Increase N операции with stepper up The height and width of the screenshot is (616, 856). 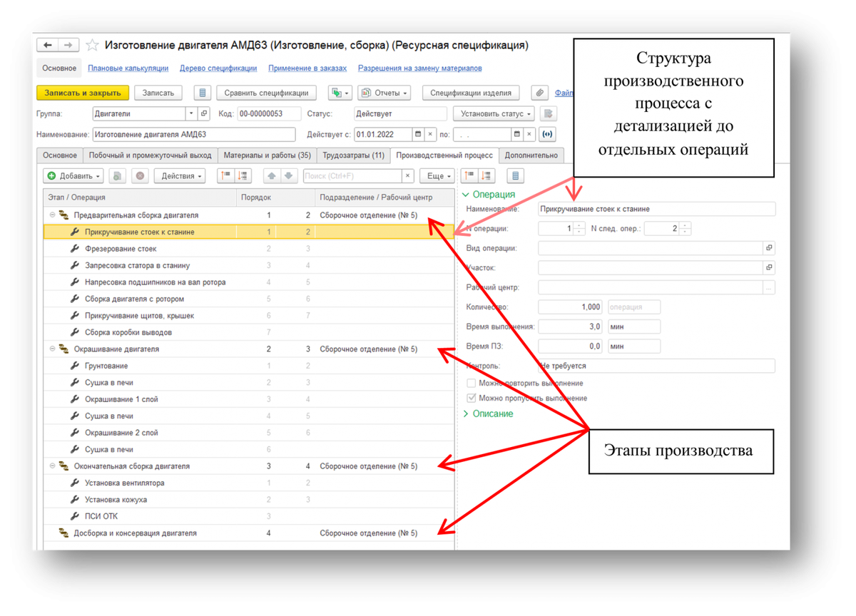pos(579,225)
